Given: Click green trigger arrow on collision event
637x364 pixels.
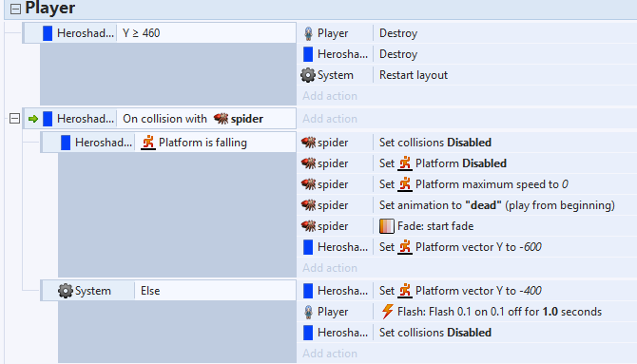Looking at the screenshot, I should [33, 119].
